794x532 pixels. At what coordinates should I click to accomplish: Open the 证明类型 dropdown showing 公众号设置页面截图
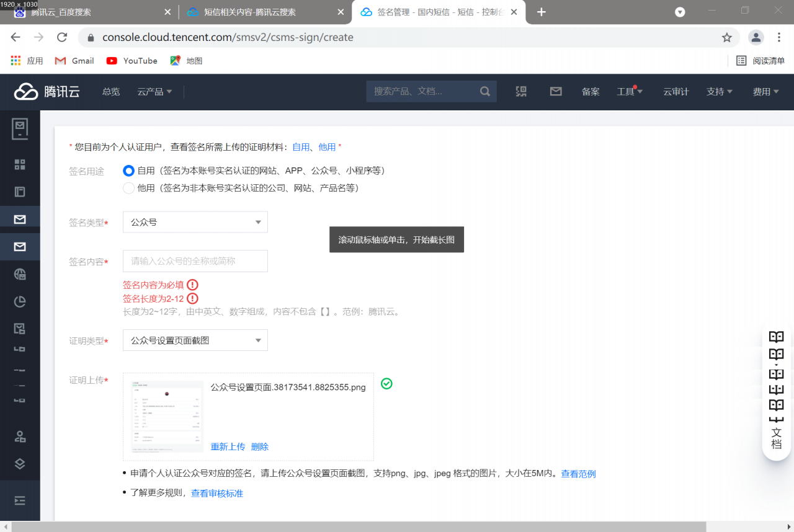(195, 340)
